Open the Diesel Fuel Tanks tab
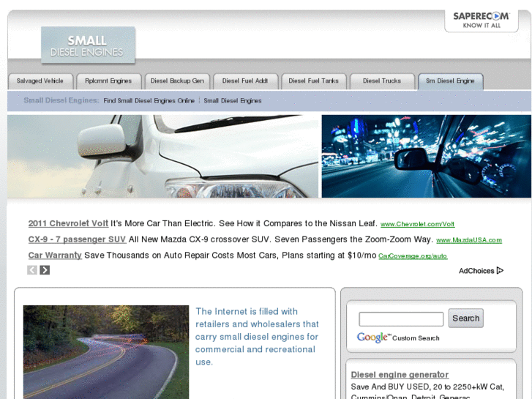 [x=313, y=81]
